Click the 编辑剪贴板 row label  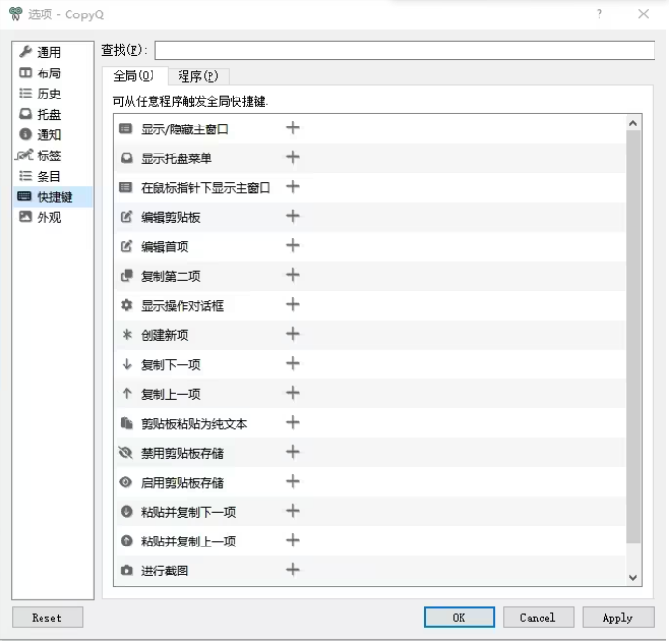pos(170,217)
